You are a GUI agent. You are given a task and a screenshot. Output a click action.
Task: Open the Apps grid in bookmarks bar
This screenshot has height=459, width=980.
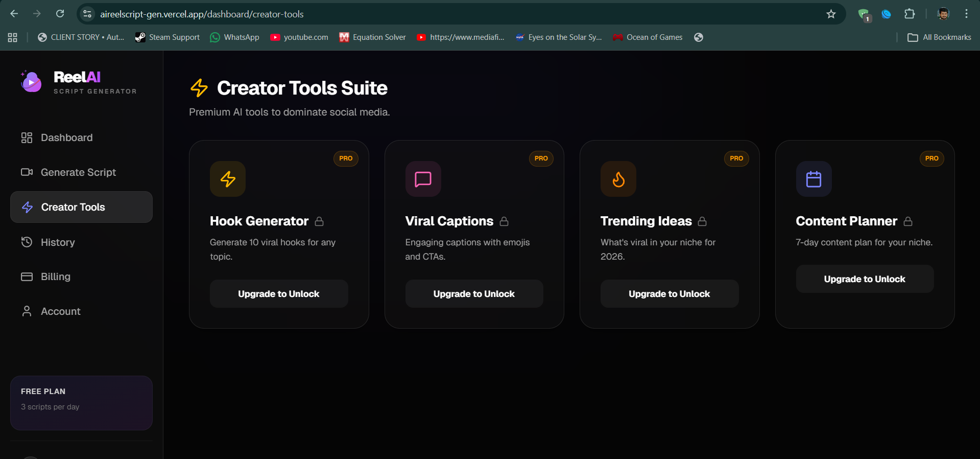tap(13, 37)
